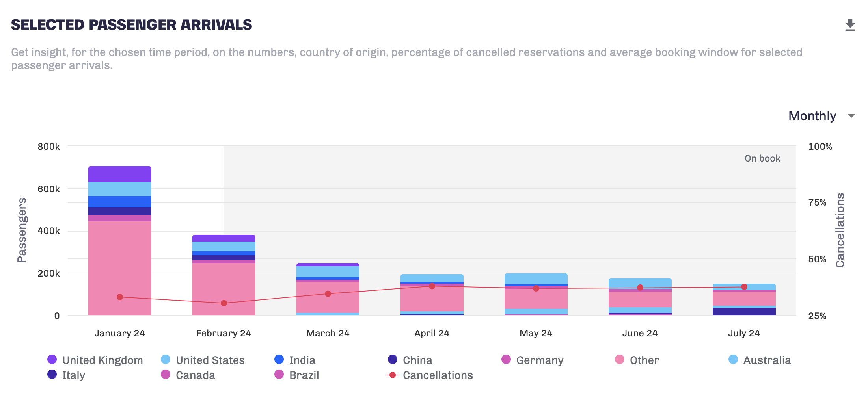Toggle United States legend series
This screenshot has height=416, width=868.
point(203,360)
